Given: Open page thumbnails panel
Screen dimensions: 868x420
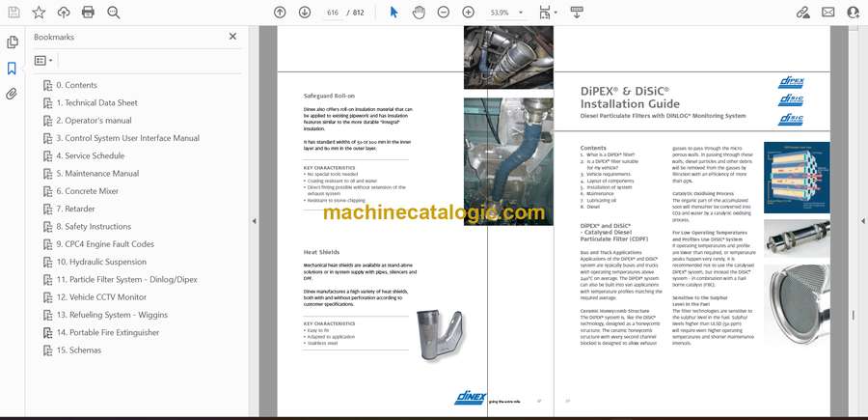Looking at the screenshot, I should (12, 42).
